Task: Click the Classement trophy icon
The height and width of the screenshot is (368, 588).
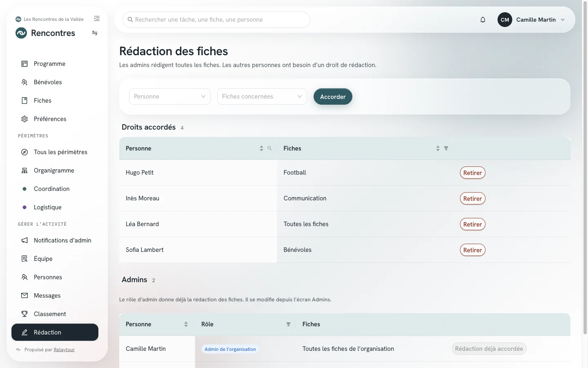Action: [x=24, y=314]
